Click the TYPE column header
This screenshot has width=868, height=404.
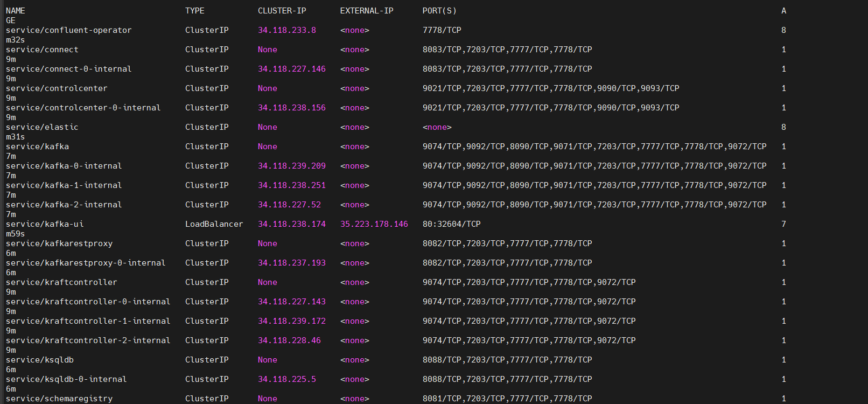click(195, 11)
